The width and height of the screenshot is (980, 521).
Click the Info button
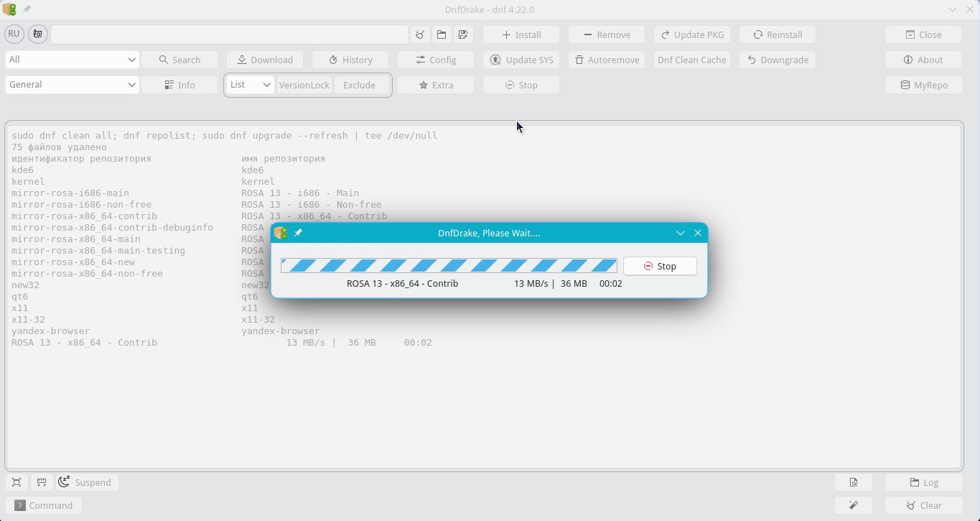[x=179, y=85]
